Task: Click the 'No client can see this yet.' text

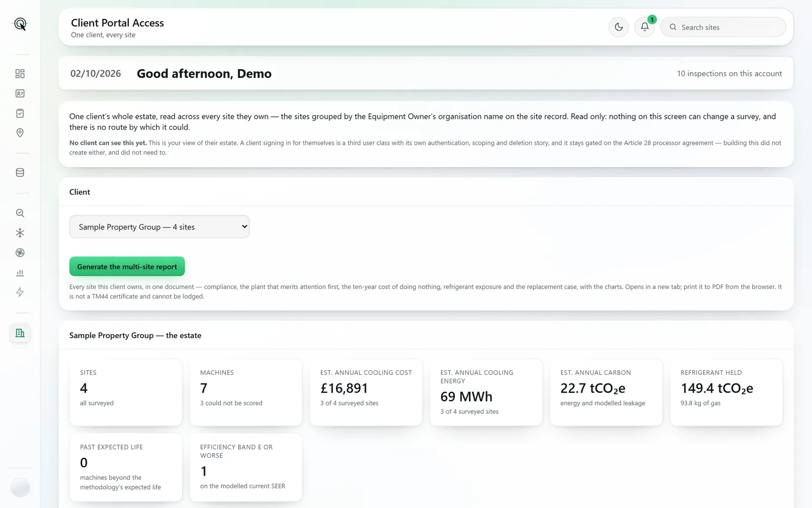Action: pos(108,143)
